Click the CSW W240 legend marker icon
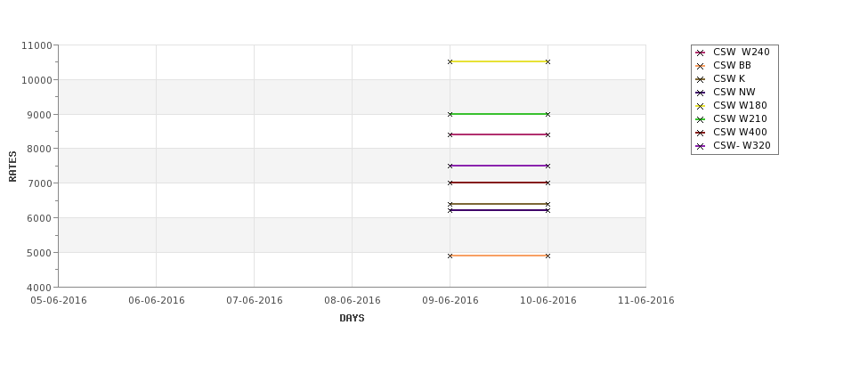 pos(700,53)
